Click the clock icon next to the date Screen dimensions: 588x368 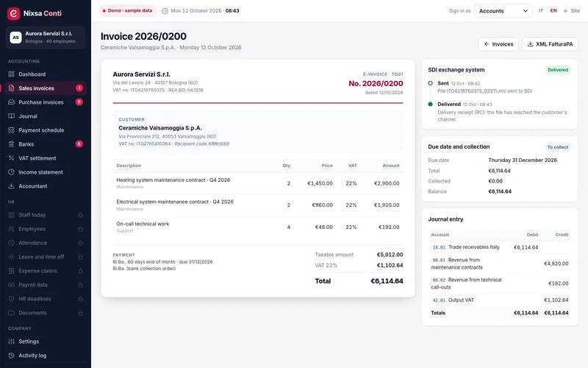pos(165,11)
